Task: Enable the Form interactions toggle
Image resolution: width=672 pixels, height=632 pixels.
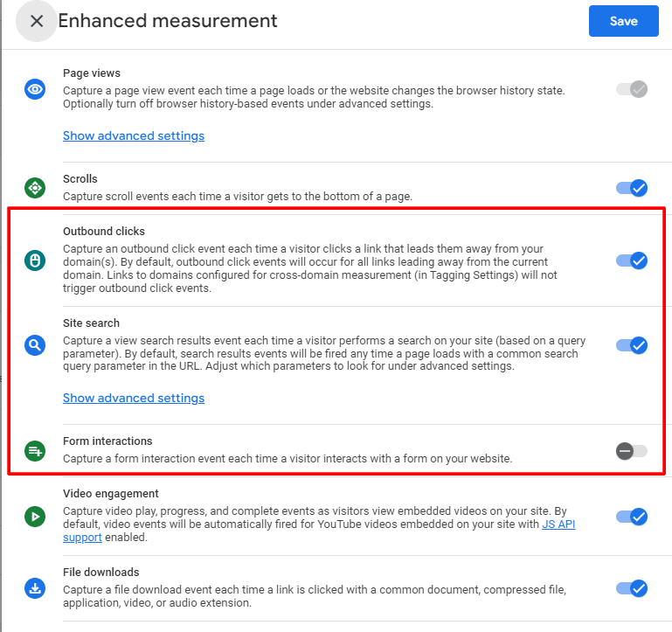Action: 632,451
